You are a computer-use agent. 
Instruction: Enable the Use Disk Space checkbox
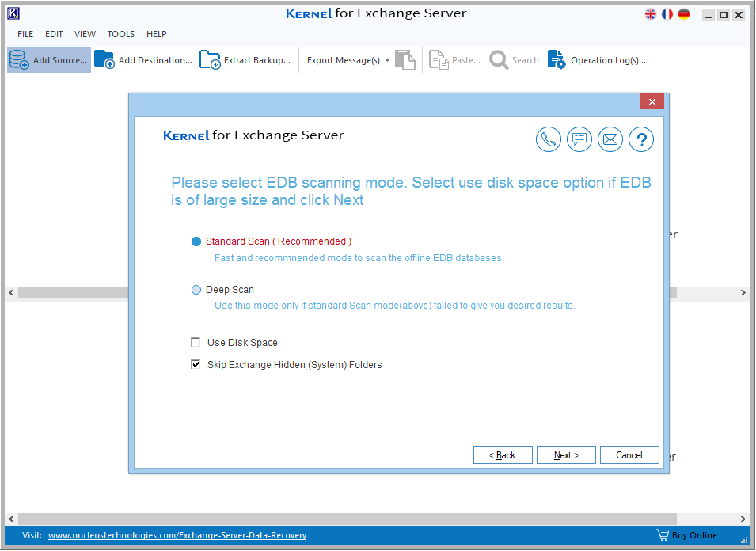click(196, 342)
